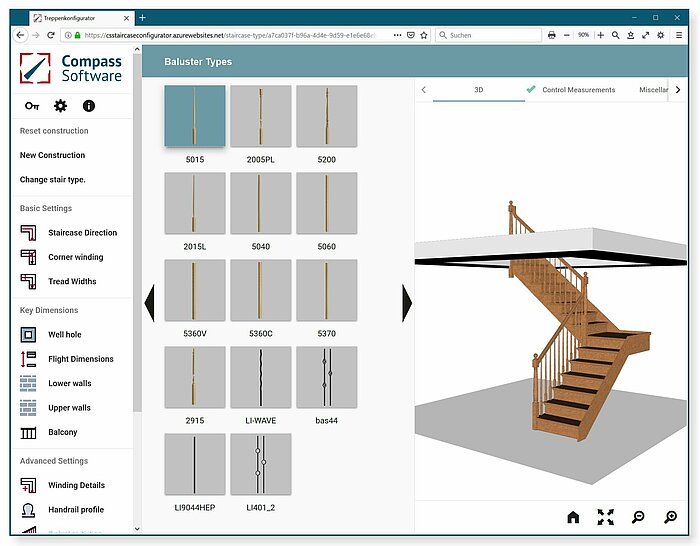This screenshot has height=546, width=700.
Task: Open Staircase Direction settings
Action: pos(83,233)
